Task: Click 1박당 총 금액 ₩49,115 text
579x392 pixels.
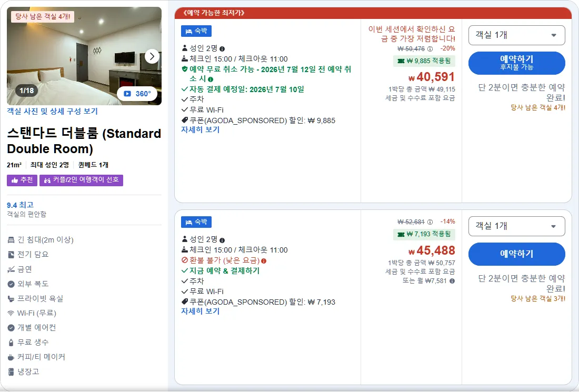Action: 422,89
